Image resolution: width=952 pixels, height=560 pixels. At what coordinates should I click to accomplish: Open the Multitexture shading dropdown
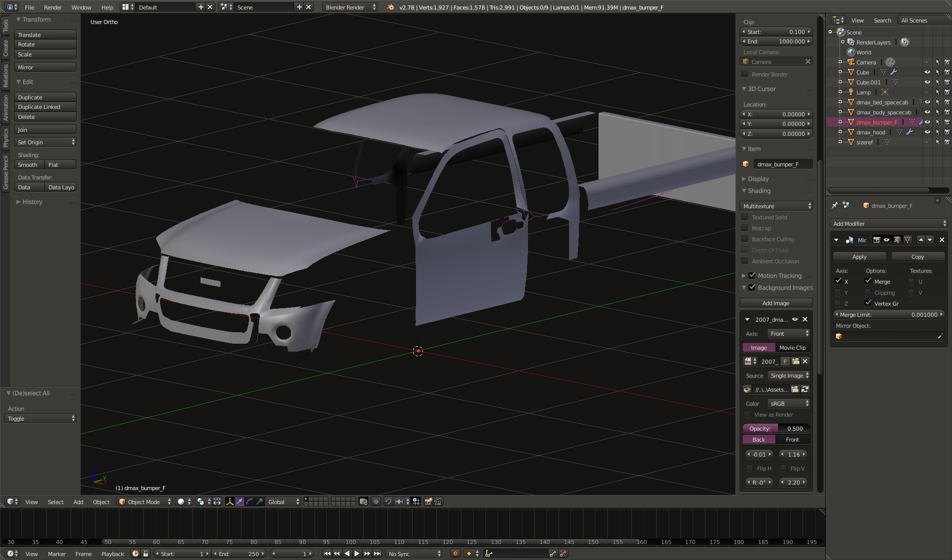[776, 206]
